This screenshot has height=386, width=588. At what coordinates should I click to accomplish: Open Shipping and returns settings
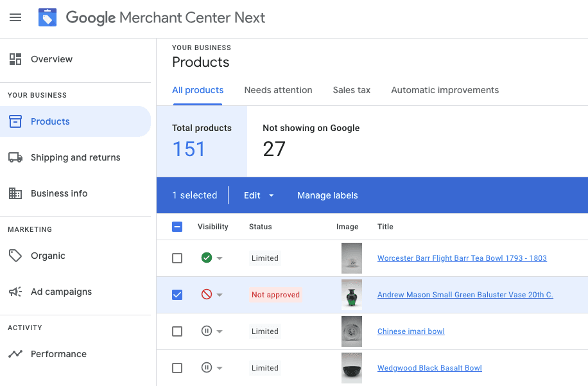(75, 157)
